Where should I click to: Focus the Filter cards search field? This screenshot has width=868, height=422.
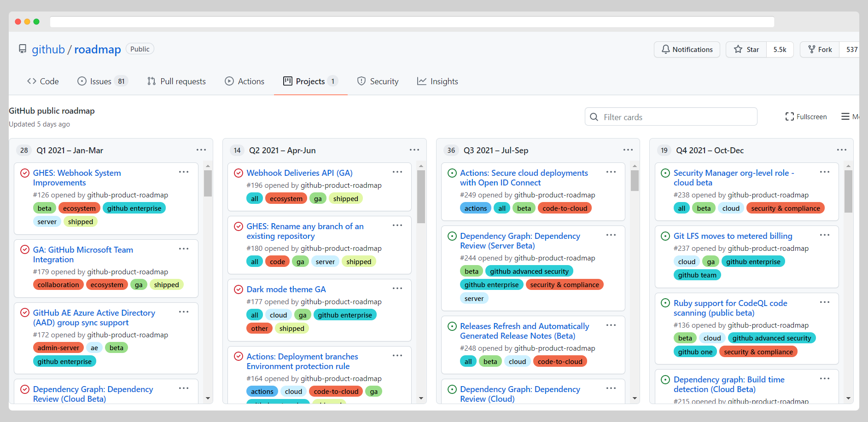tap(671, 117)
